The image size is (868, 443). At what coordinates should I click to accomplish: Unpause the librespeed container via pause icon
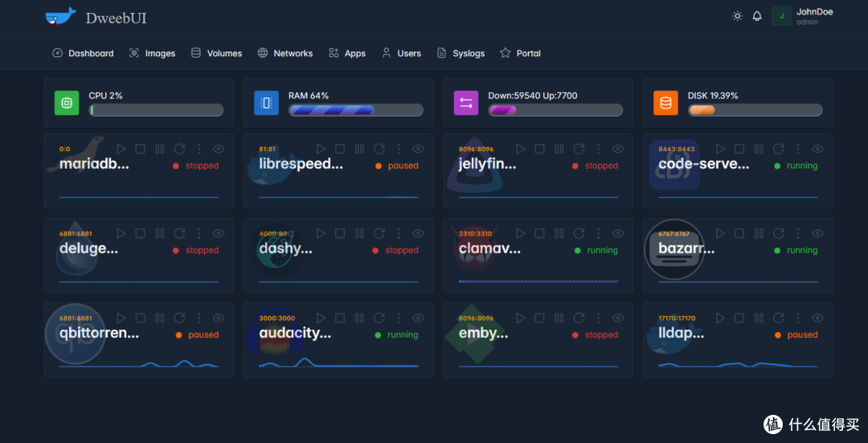pyautogui.click(x=359, y=149)
